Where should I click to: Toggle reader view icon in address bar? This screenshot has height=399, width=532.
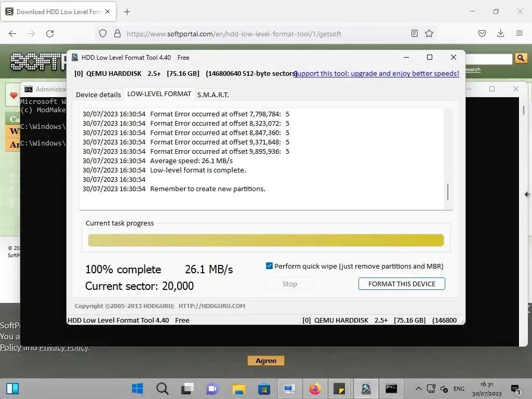414,33
